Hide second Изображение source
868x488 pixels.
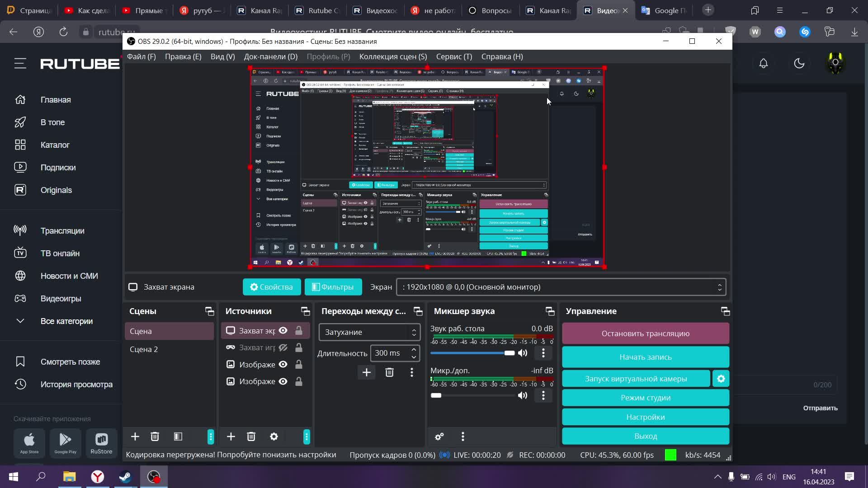pyautogui.click(x=283, y=381)
